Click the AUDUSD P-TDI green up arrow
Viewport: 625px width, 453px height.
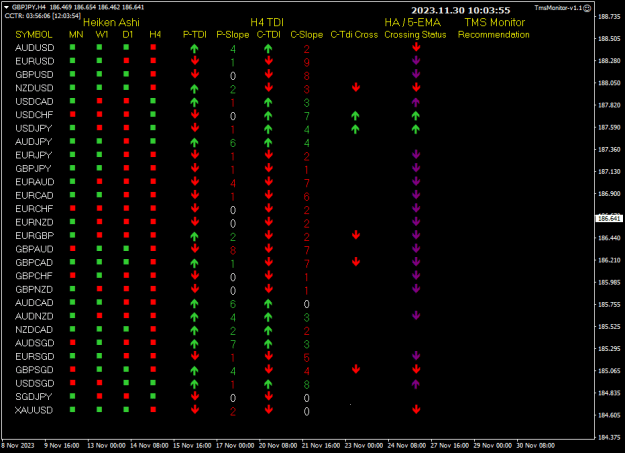194,49
